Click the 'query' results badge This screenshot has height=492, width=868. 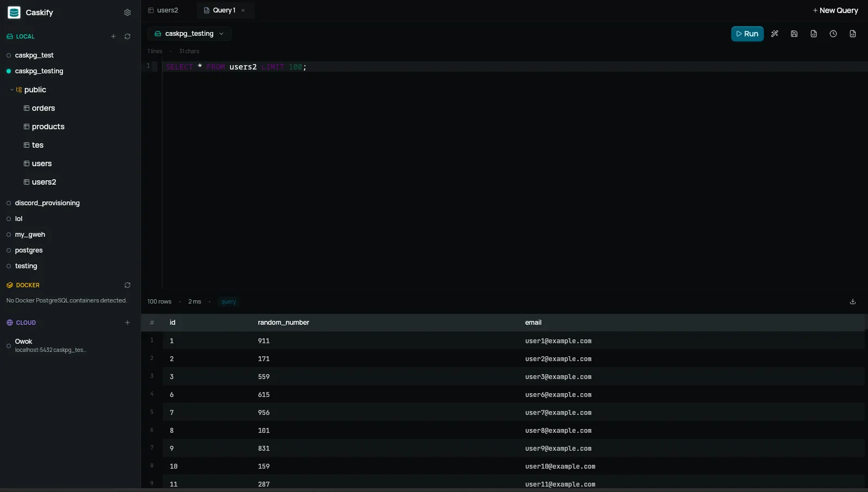228,301
